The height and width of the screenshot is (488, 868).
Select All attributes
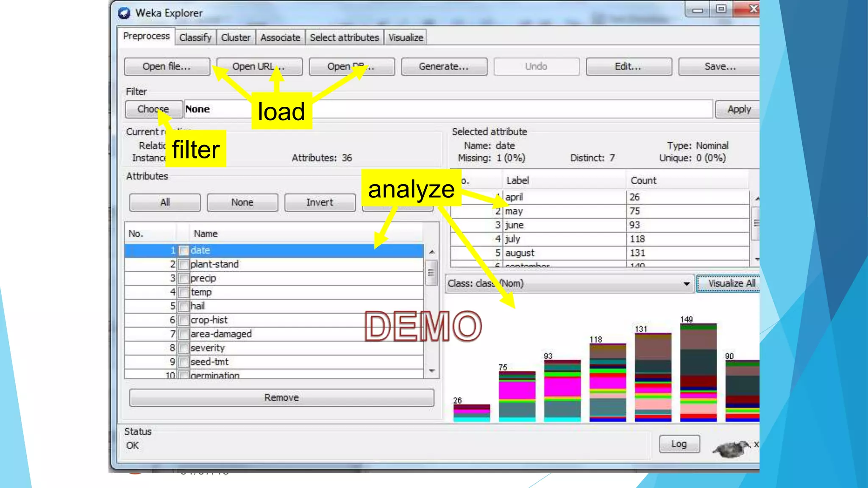[x=165, y=202]
